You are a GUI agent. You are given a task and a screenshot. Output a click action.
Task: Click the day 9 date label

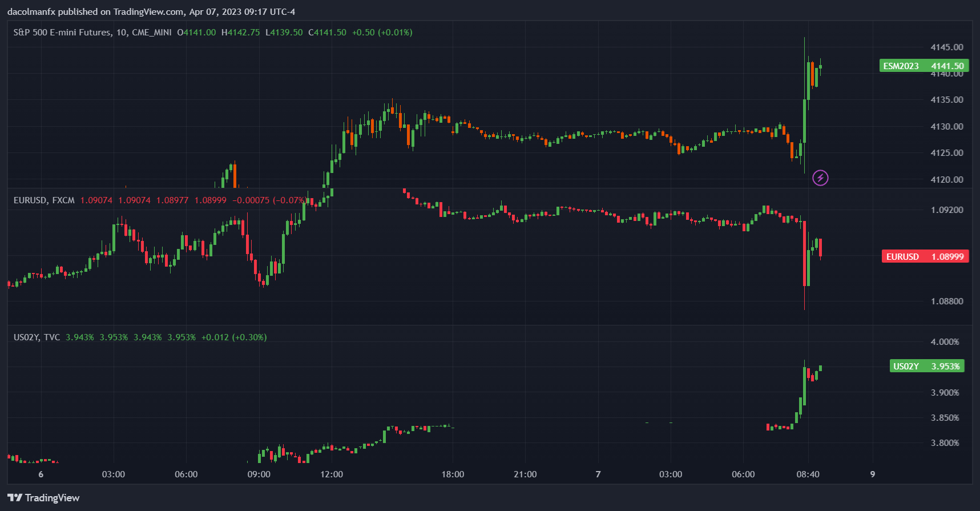872,474
